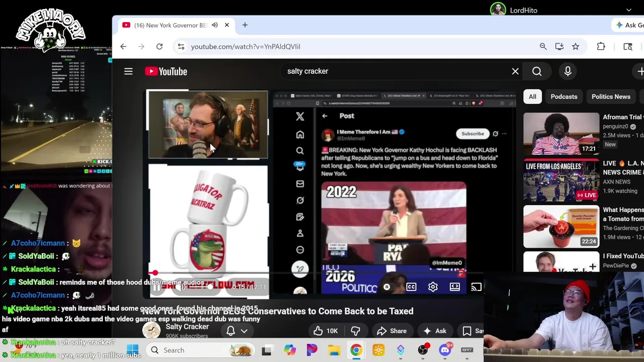The width and height of the screenshot is (644, 362).
Task: Toggle notification bell for Salty Cracker
Action: (x=230, y=331)
